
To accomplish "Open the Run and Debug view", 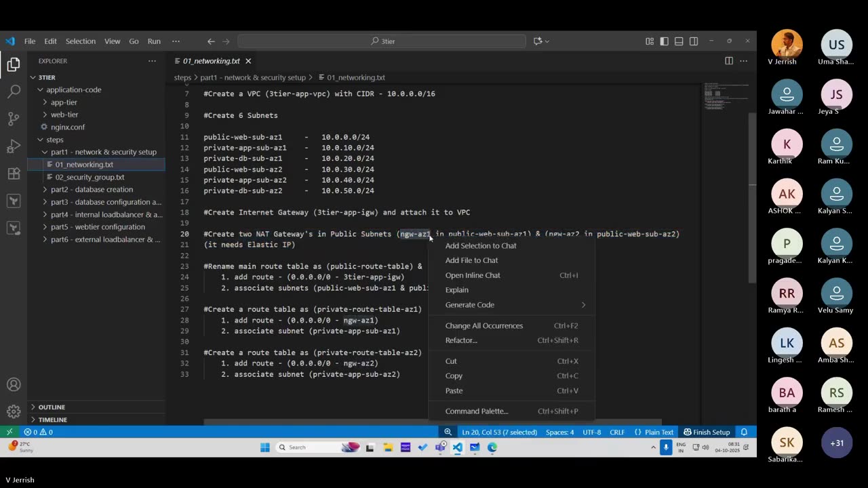I will 14,146.
